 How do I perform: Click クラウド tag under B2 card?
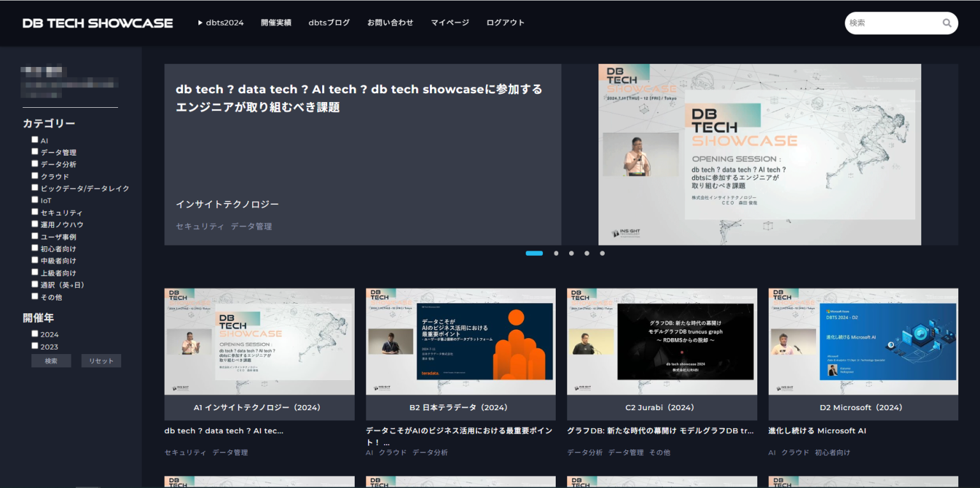(x=392, y=452)
